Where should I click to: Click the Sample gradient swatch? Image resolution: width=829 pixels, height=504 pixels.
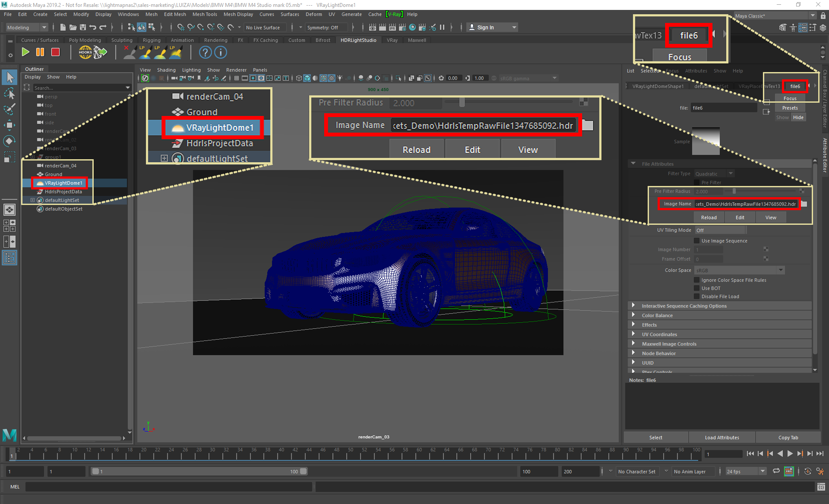706,141
